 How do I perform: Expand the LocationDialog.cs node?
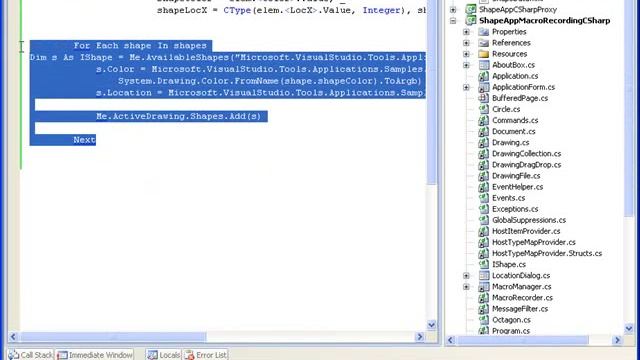click(x=466, y=276)
